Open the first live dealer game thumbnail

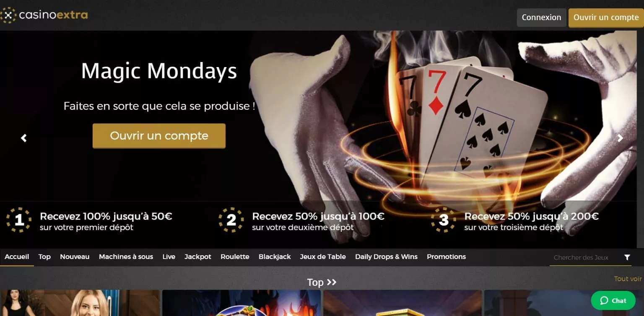(80, 303)
